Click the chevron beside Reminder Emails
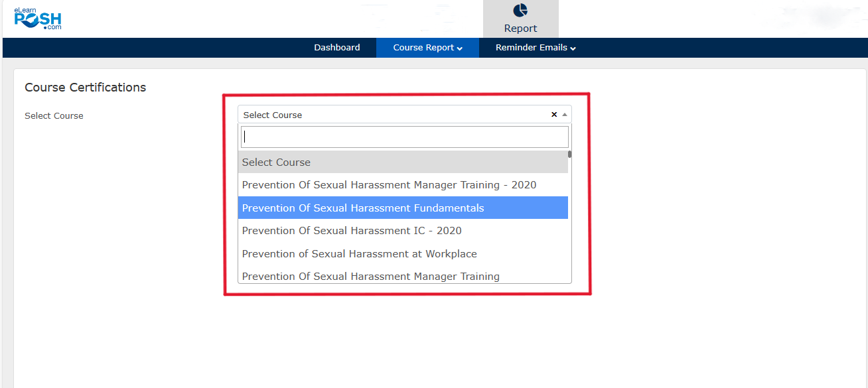Screen dimensions: 868x388 [573, 48]
